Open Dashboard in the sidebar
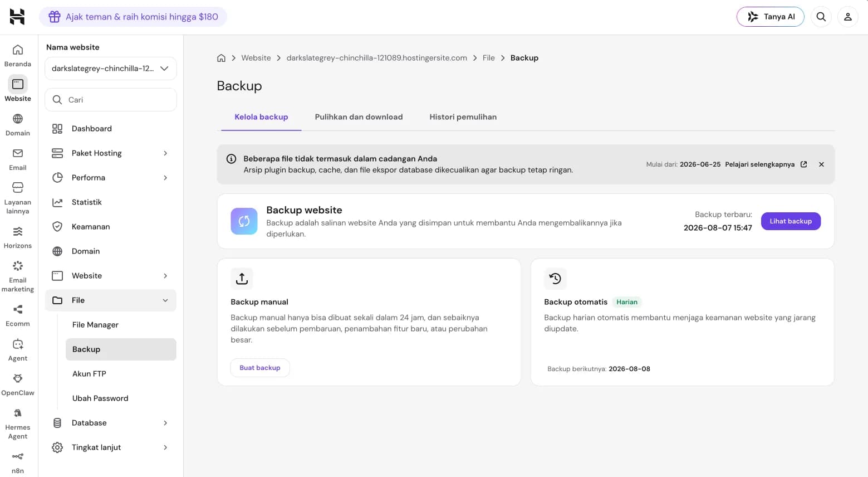 coord(111,129)
